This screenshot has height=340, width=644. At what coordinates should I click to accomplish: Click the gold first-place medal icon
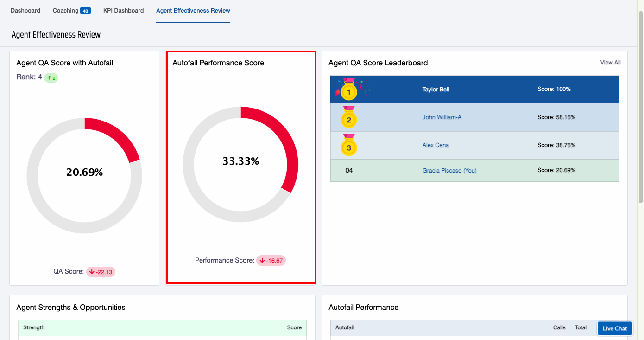349,91
